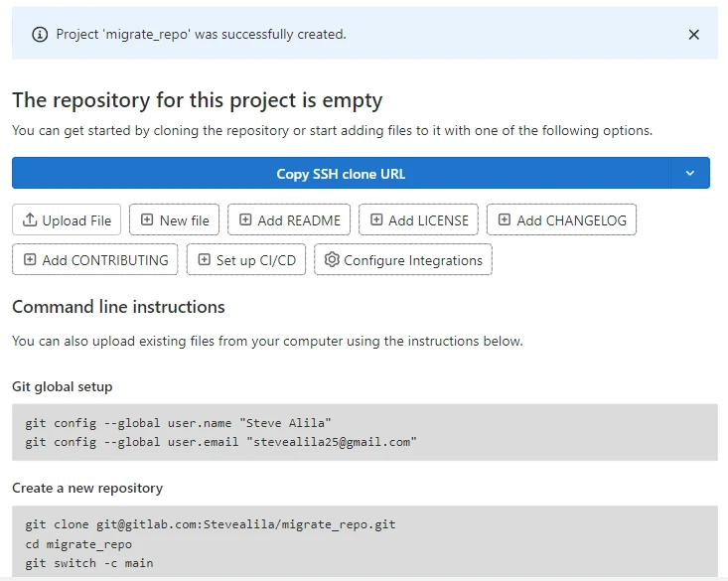Screen dimensions: 728x581
Task: Click the 'repository for this project is empty' heading
Action: 197,100
